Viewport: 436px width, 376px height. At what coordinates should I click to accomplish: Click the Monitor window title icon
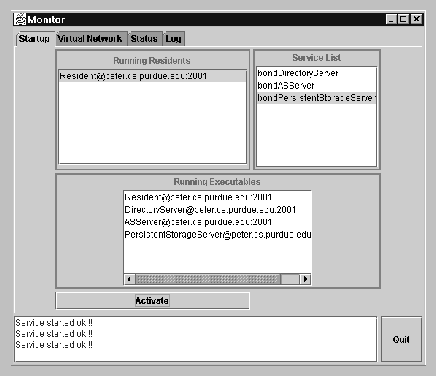(20, 19)
